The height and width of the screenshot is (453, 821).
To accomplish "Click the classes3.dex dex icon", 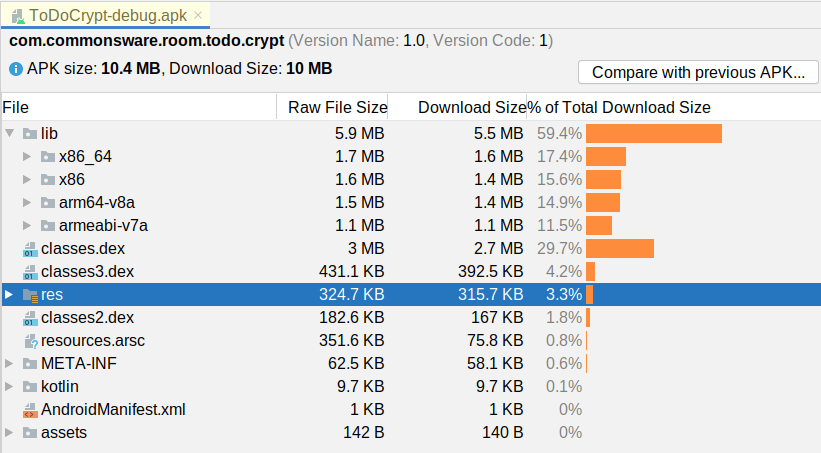I will [x=30, y=272].
